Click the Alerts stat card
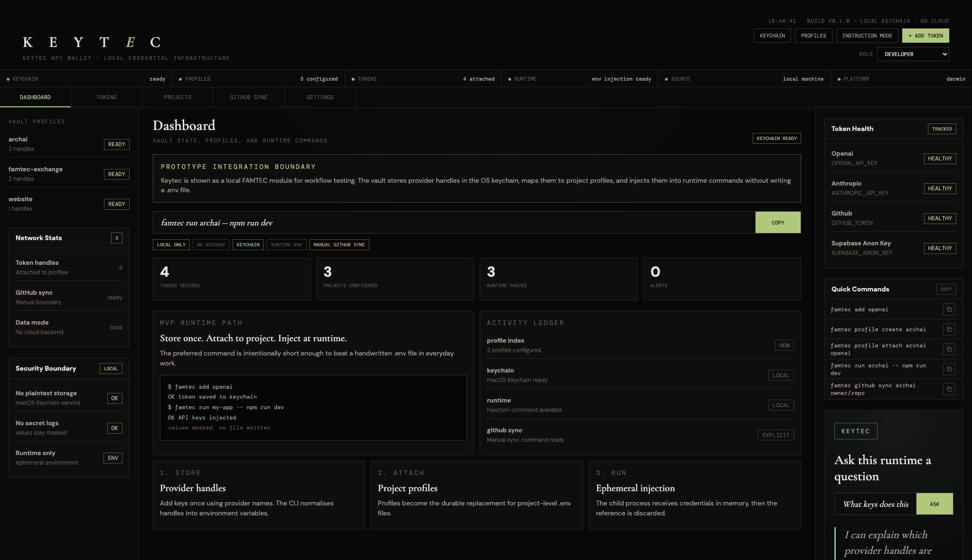The height and width of the screenshot is (560, 972). point(722,279)
